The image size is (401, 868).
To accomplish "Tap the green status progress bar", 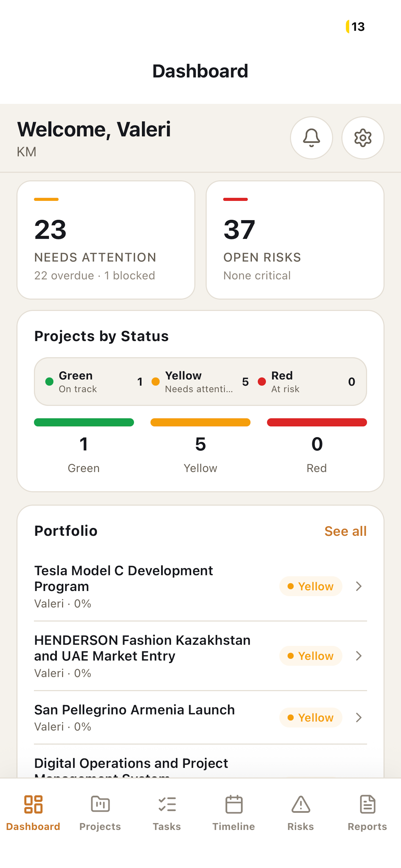I will (x=84, y=422).
